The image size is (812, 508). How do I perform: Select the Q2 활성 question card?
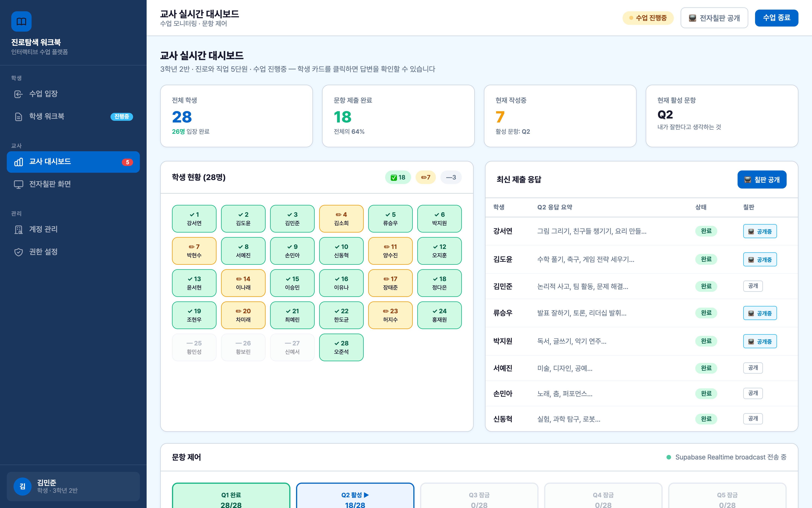[355, 496]
